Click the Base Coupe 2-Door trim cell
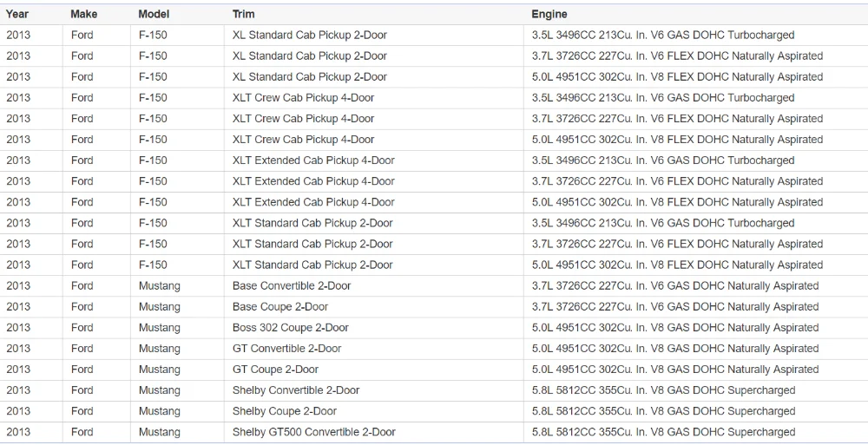Image resolution: width=868 pixels, height=445 pixels. [280, 307]
